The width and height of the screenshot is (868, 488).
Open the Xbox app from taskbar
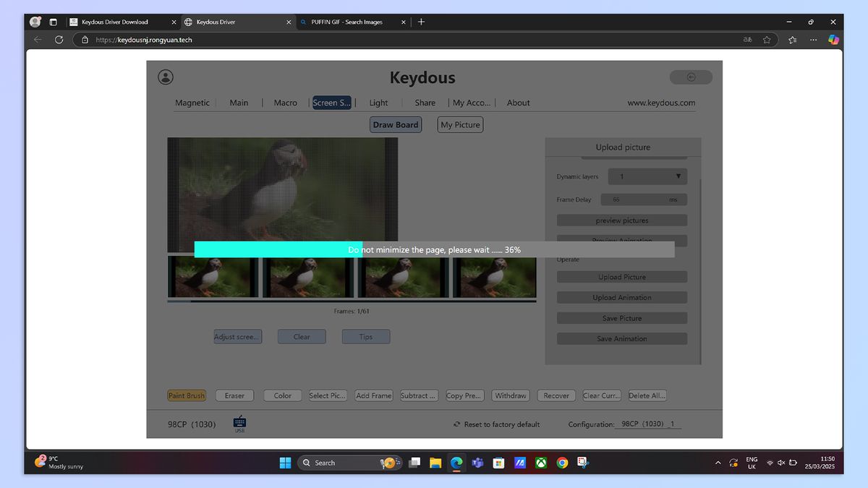(x=540, y=463)
